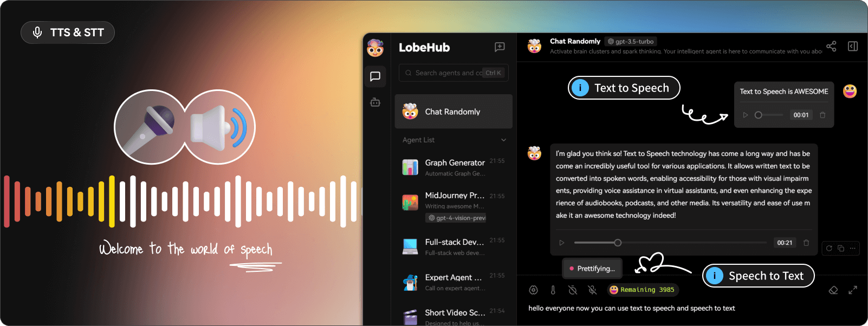Click the chat message input text
The image size is (868, 326).
tap(632, 308)
